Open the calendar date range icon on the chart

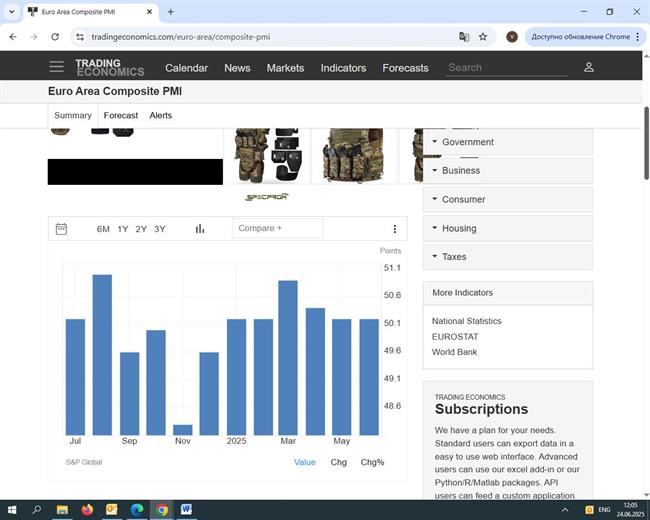(x=61, y=229)
